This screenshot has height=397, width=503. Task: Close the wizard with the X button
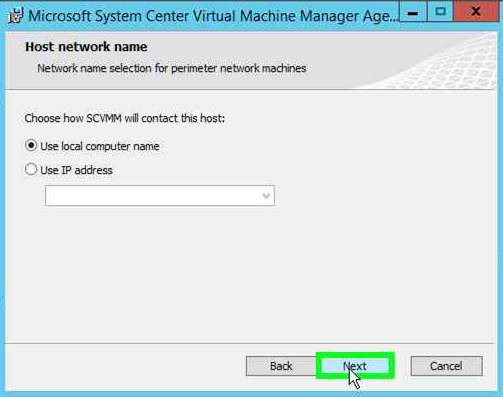point(476,12)
